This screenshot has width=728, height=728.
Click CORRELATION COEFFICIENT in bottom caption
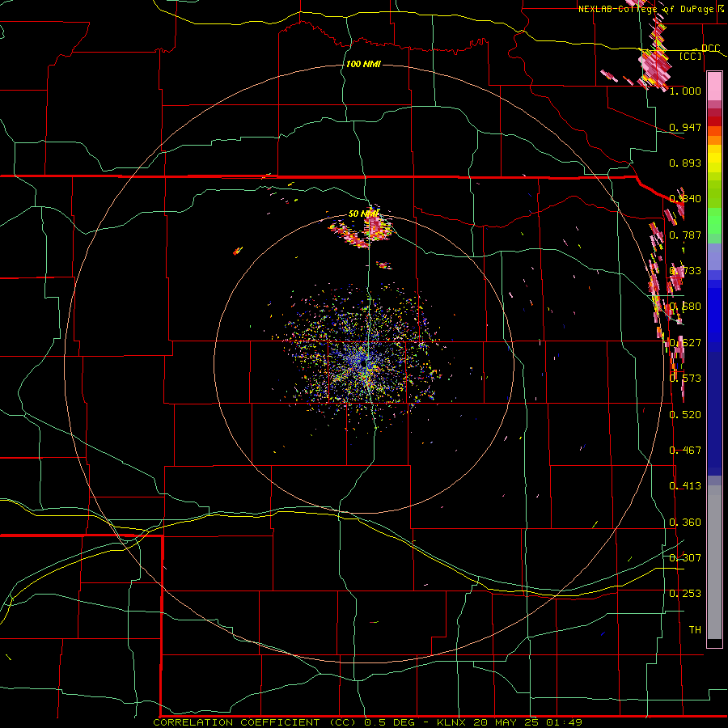click(x=236, y=722)
